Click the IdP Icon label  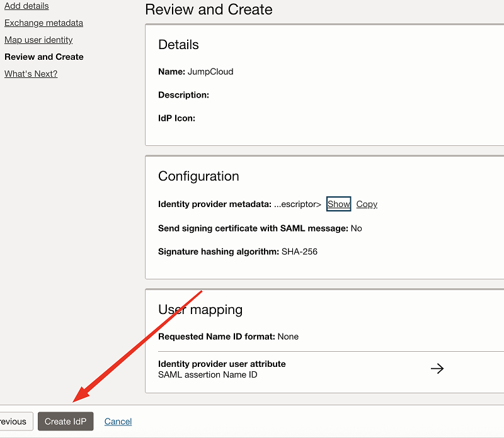pos(177,118)
